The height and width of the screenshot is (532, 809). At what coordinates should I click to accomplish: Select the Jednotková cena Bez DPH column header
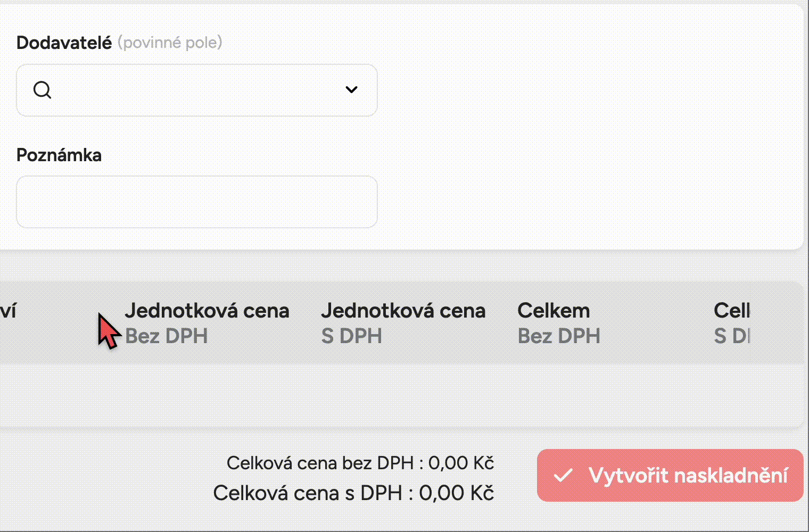207,322
